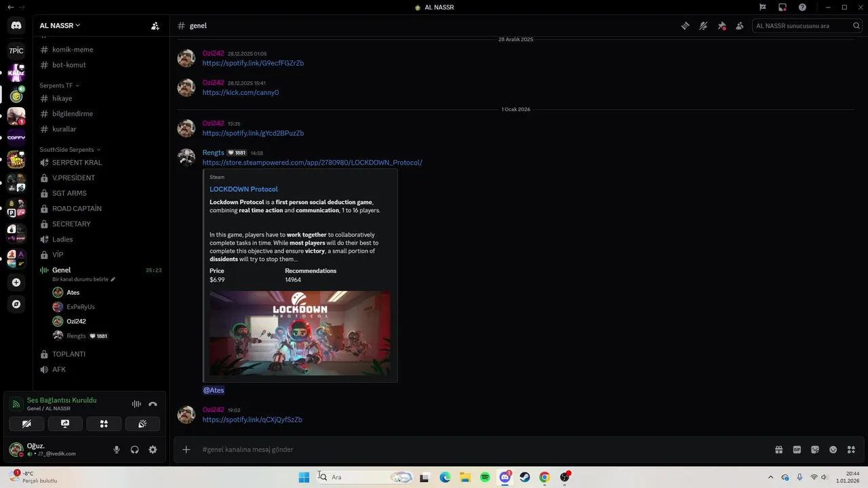Open Discover servers compass icon
The height and width of the screenshot is (488, 868).
point(16,304)
